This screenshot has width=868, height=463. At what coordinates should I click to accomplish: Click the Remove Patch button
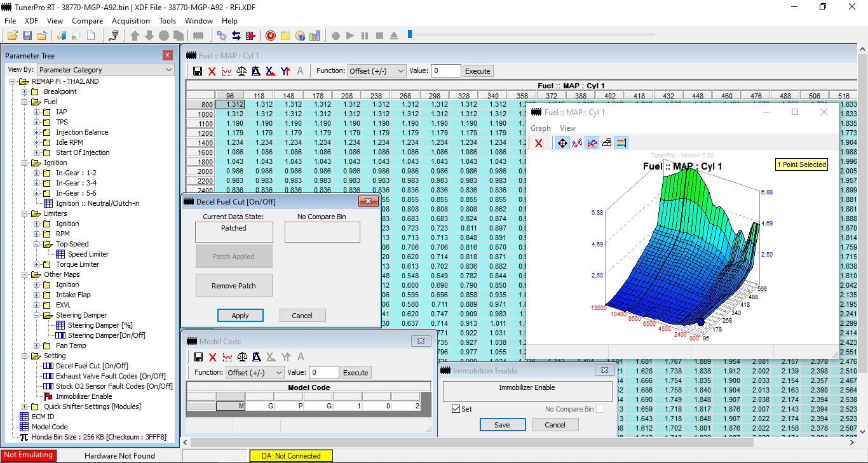pyautogui.click(x=233, y=286)
